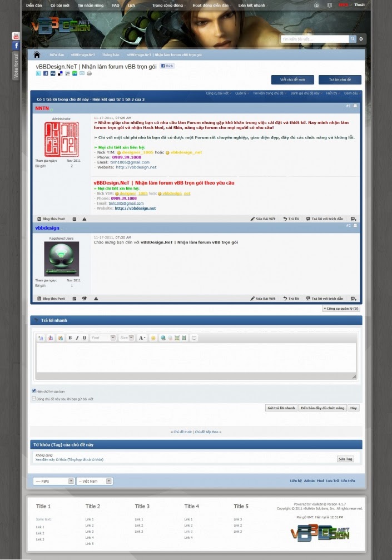Screen dimensions: 392x560
Task: Open 'Đánh giá chủ đề này' menu
Action: pyautogui.click(x=306, y=93)
